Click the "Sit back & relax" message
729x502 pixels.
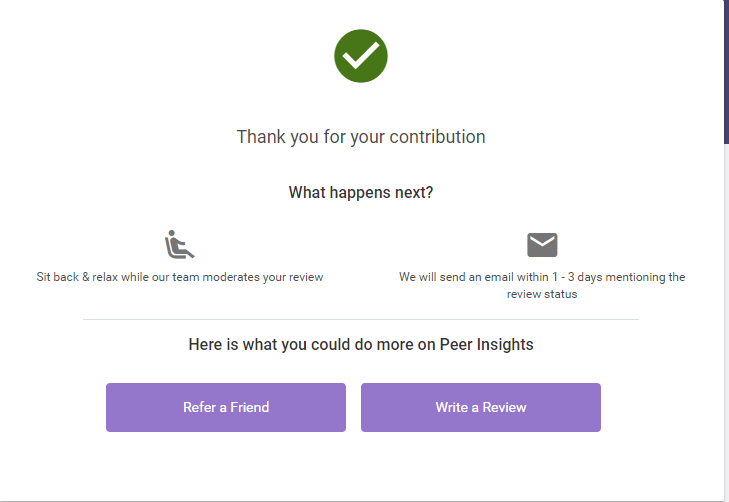tap(180, 277)
